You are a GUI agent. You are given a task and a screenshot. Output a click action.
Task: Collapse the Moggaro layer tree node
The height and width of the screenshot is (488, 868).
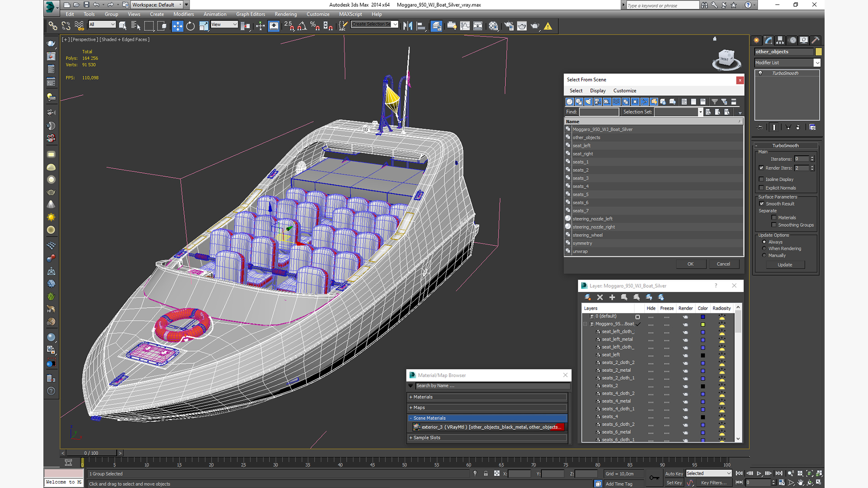pos(585,324)
